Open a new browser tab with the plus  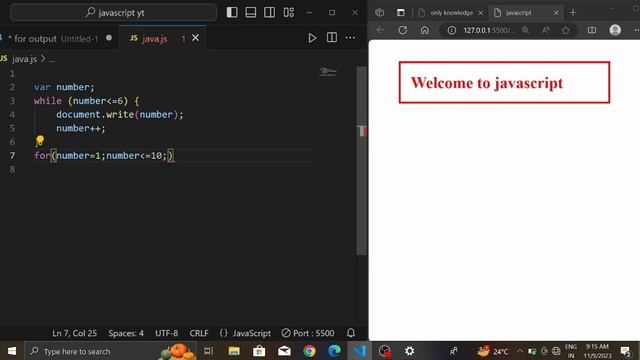573,13
